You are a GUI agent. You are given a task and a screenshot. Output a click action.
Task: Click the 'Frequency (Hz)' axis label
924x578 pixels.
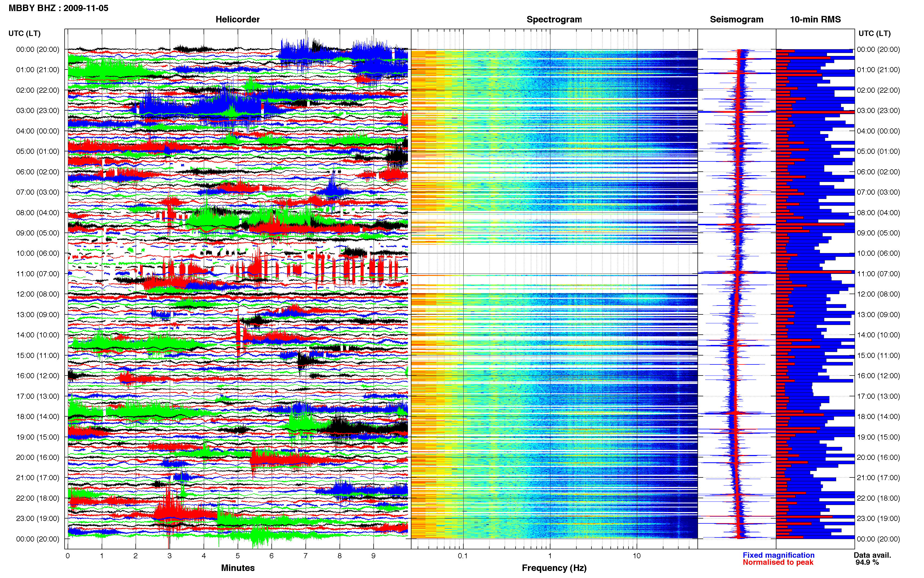pos(554,568)
